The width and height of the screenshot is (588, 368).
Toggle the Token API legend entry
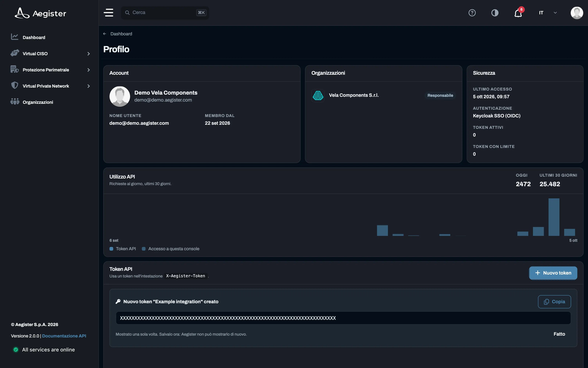(x=123, y=249)
